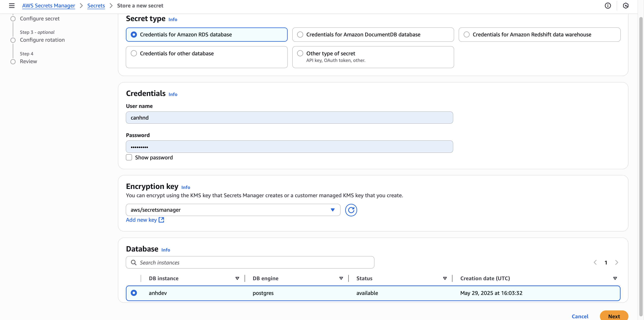Go to Secrets breadcrumb

coord(96,6)
